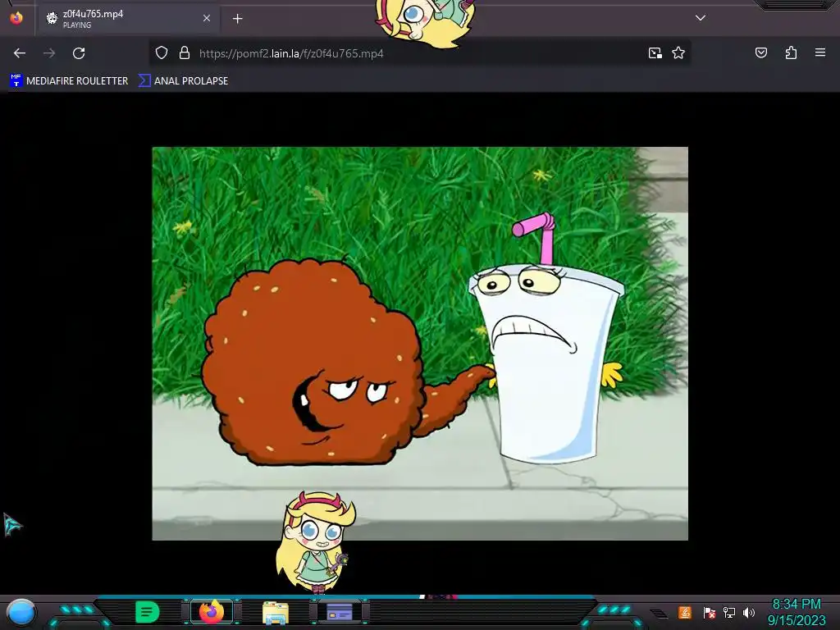Open the purple window app taskbar icon
The image size is (840, 630).
pyautogui.click(x=340, y=611)
